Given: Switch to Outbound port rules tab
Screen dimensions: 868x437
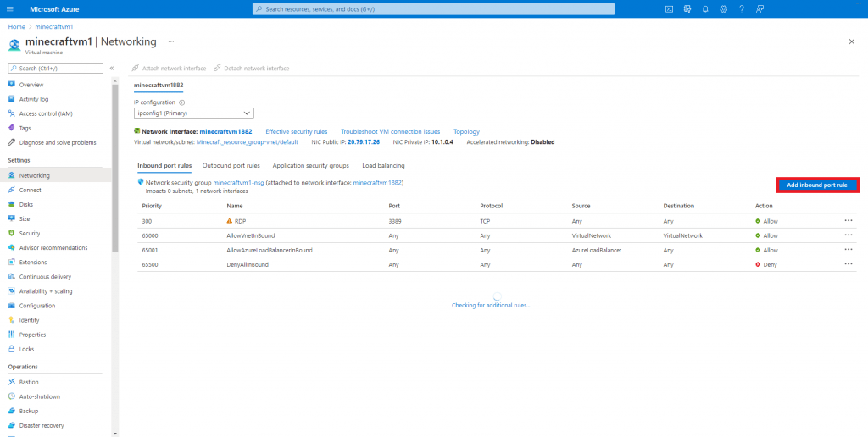Looking at the screenshot, I should (231, 165).
